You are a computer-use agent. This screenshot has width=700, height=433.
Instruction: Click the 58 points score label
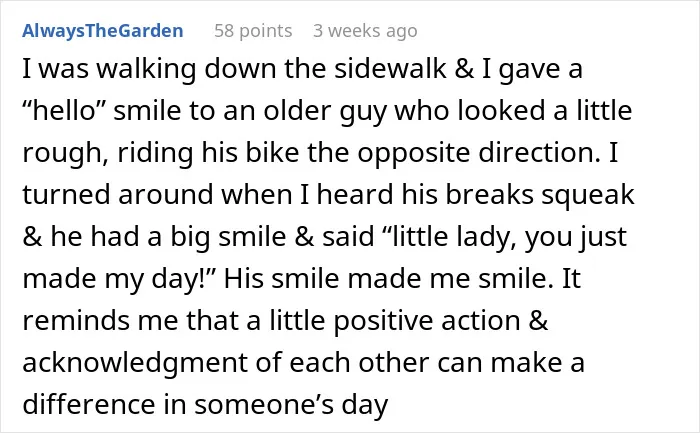coord(253,31)
